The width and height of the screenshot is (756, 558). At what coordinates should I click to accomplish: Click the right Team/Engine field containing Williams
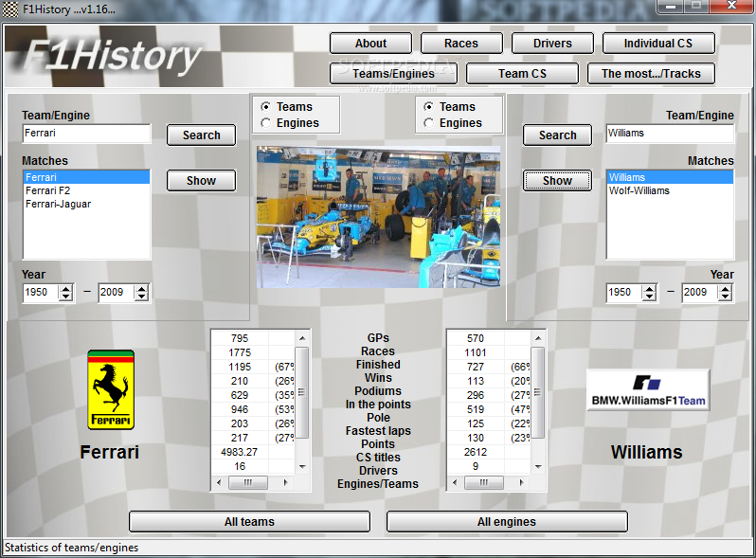pos(670,134)
